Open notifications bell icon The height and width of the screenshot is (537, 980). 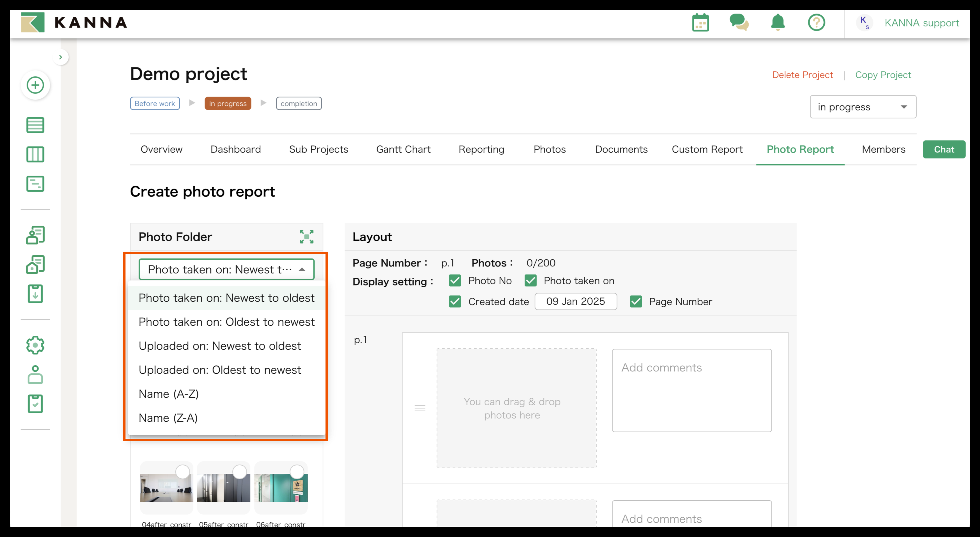tap(777, 23)
